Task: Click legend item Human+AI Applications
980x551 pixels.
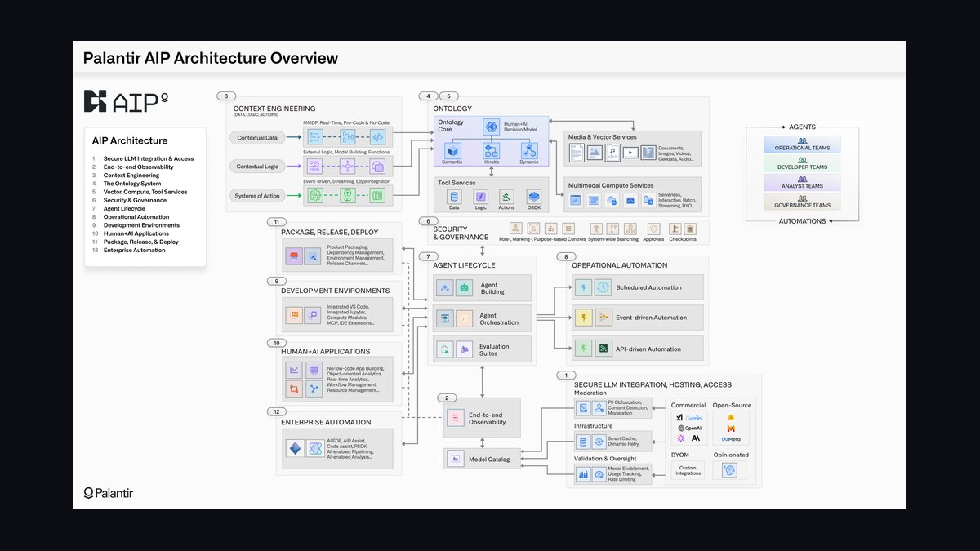Action: tap(136, 233)
